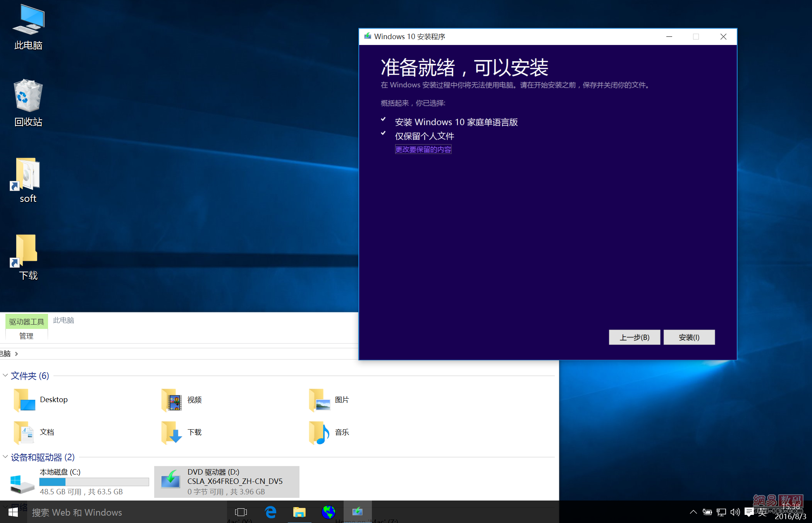This screenshot has height=523, width=812.
Task: Click the 准备就绪，可以安装 heading
Action: click(x=464, y=67)
